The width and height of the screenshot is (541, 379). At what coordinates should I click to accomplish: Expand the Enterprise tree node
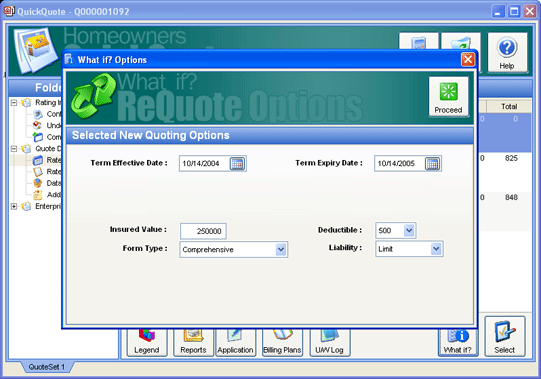(14, 206)
